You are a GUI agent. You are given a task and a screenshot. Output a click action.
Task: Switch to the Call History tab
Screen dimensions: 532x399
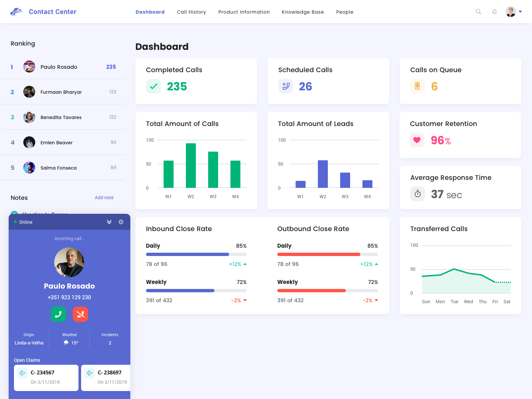point(191,12)
